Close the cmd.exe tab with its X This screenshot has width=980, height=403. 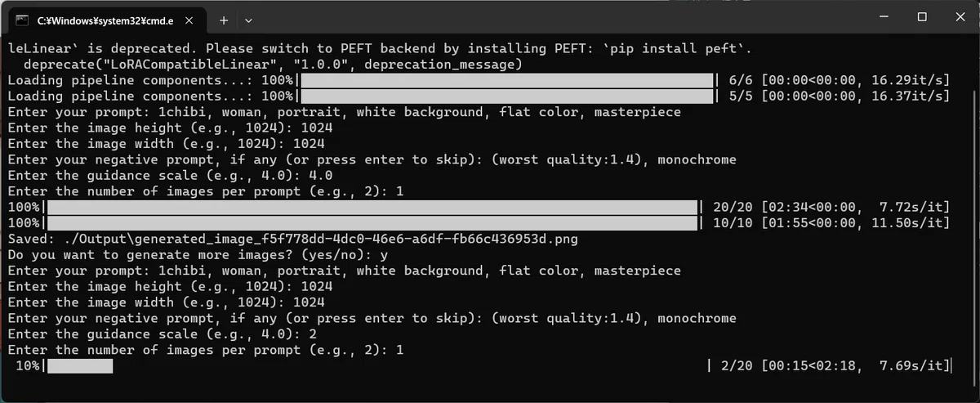(x=187, y=19)
